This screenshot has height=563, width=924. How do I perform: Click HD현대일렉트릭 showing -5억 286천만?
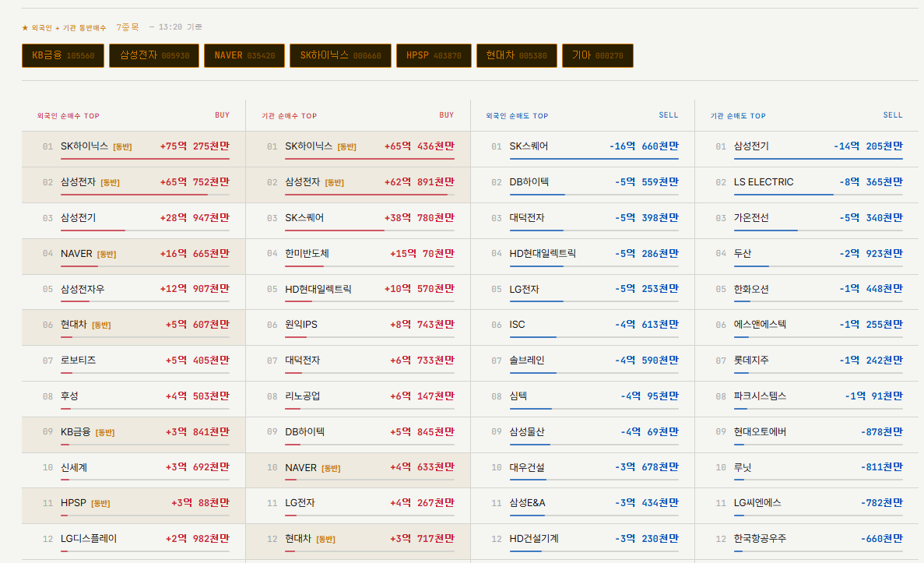coord(583,256)
